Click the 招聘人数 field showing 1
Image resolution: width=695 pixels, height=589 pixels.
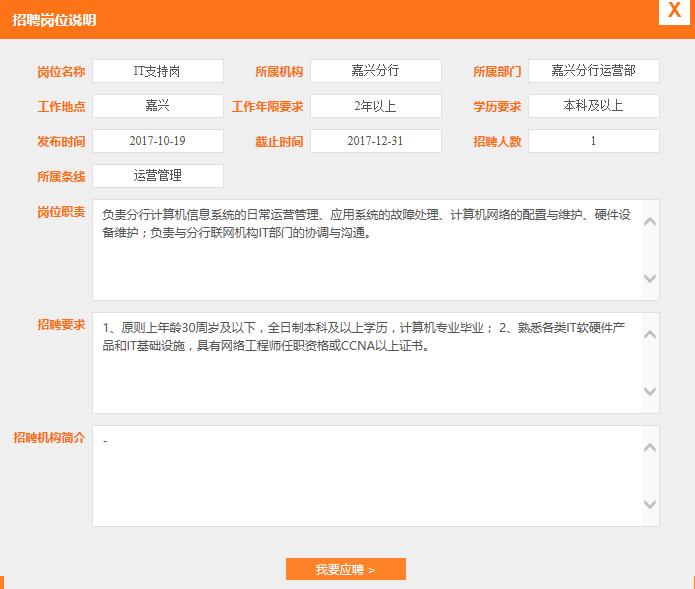point(593,141)
